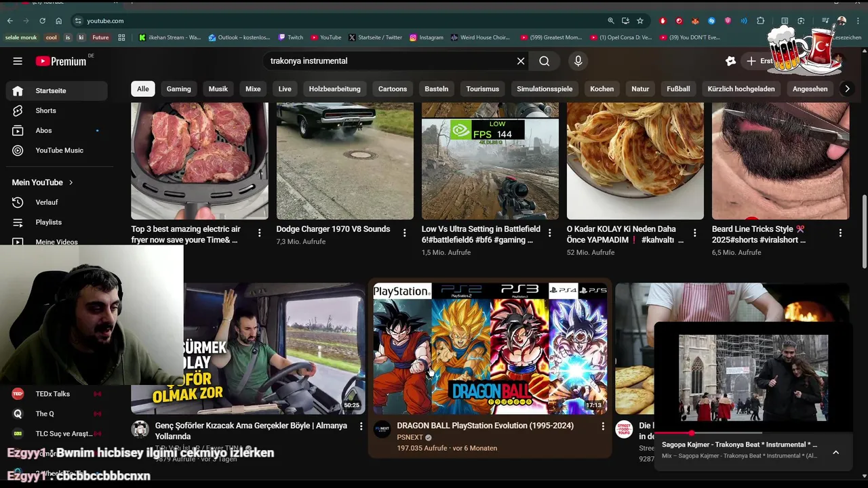Viewport: 868px width, 488px height.
Task: Open the Chrome extensions puzzle menu
Action: point(760,21)
